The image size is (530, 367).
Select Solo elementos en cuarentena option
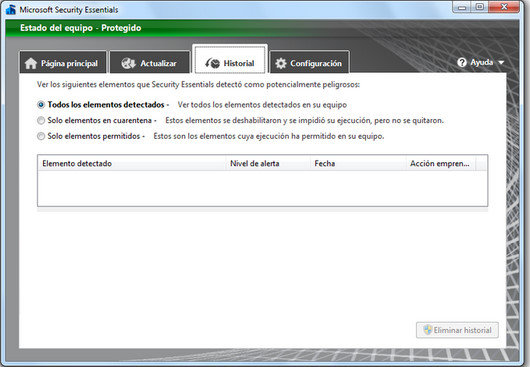coord(41,120)
